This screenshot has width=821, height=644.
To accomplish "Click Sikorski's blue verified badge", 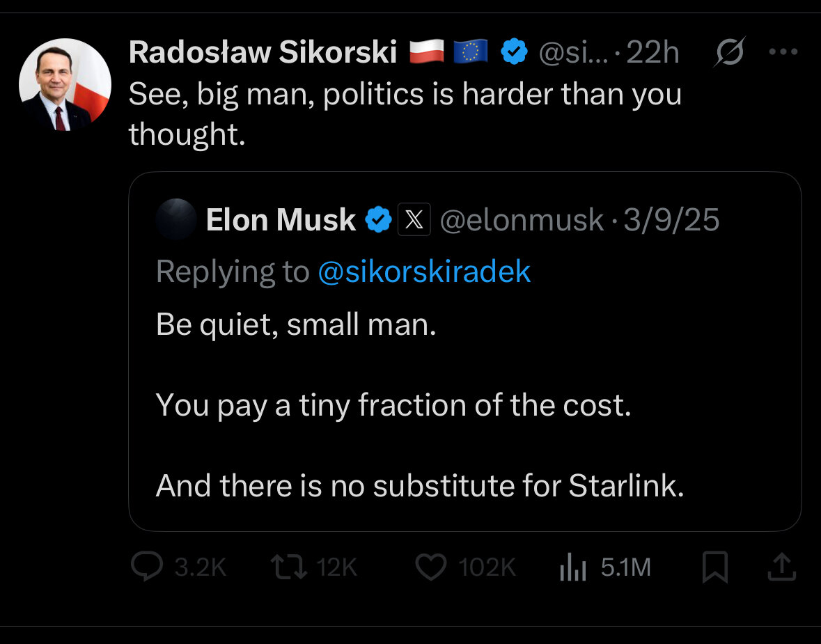I will click(x=514, y=53).
